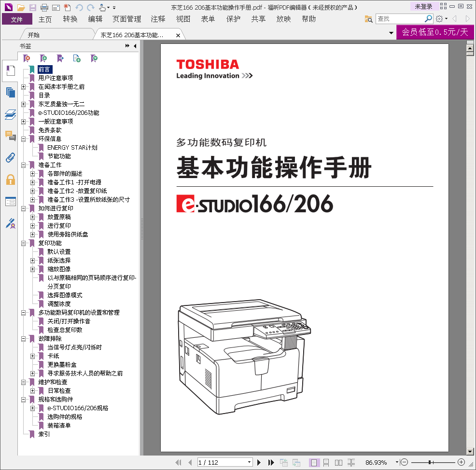476x470 pixels.
Task: Open the document tab list dropdown arrow
Action: click(x=391, y=33)
